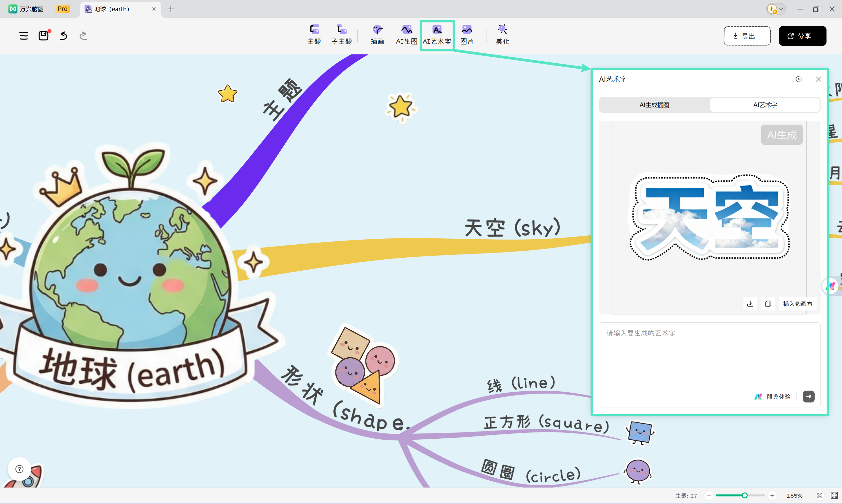Enter fullscreen mode icon
This screenshot has height=504, width=842.
(834, 495)
